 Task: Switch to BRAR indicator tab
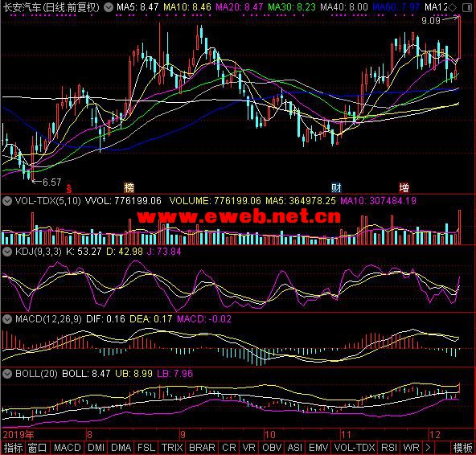point(202,448)
